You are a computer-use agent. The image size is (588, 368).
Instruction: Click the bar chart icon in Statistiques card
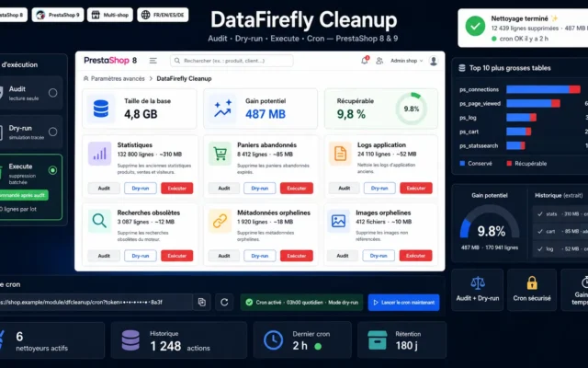(x=100, y=154)
